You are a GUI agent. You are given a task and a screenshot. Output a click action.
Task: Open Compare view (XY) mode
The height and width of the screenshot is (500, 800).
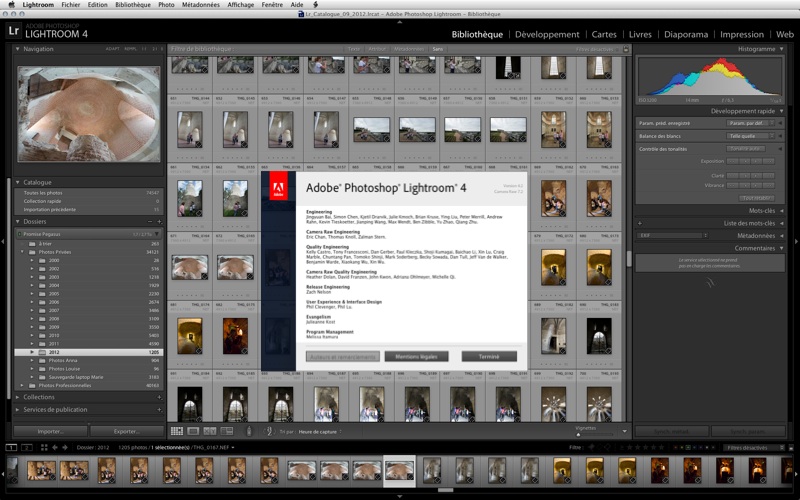[210, 431]
